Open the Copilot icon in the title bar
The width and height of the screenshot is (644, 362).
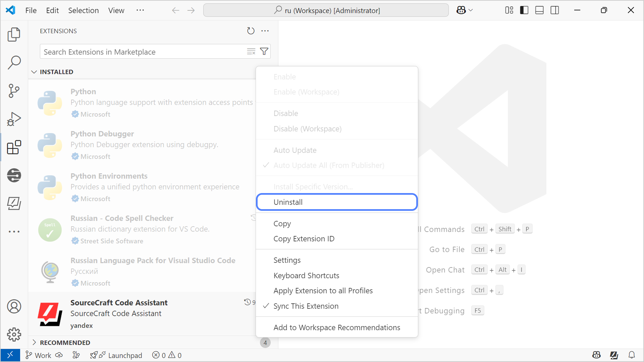[x=462, y=10]
